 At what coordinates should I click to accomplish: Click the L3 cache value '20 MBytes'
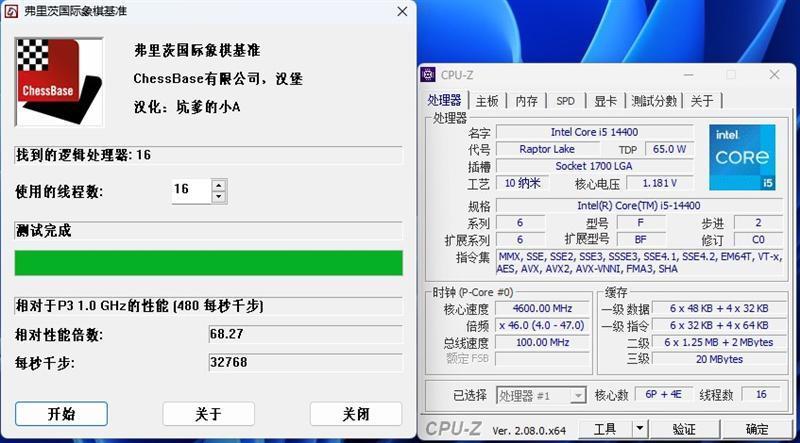click(719, 359)
